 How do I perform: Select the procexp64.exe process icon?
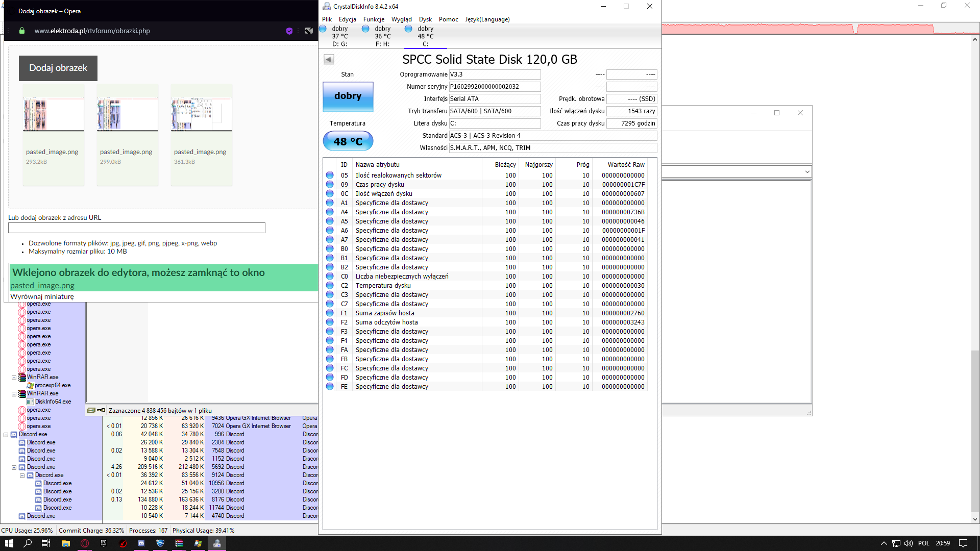point(30,386)
